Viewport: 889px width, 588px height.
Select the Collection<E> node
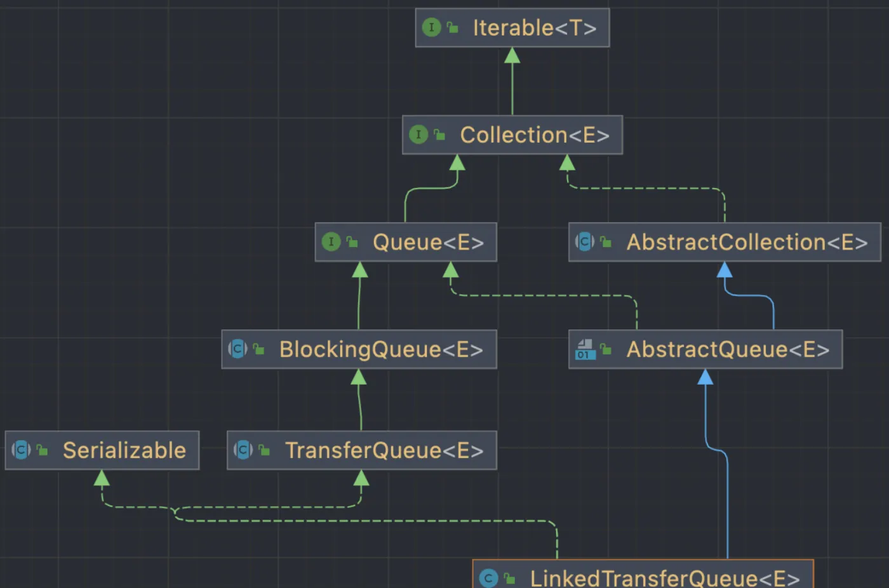512,135
